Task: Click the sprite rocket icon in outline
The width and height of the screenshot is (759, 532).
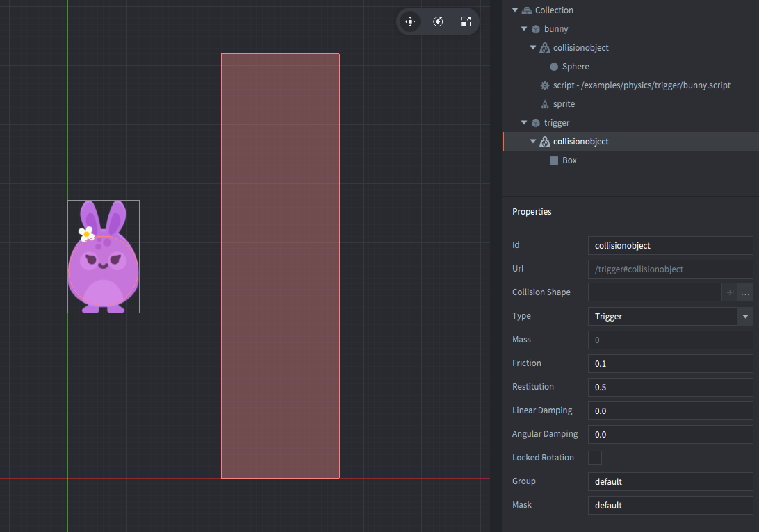Action: tap(545, 104)
